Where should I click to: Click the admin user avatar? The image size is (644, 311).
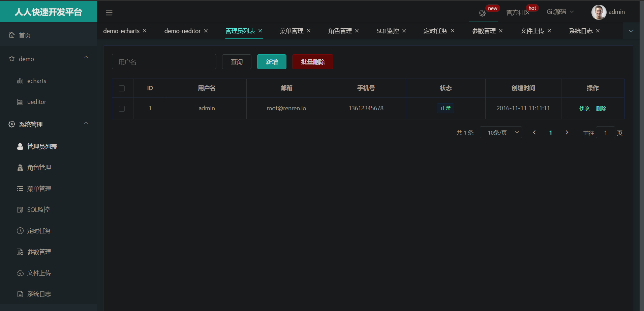(x=599, y=12)
